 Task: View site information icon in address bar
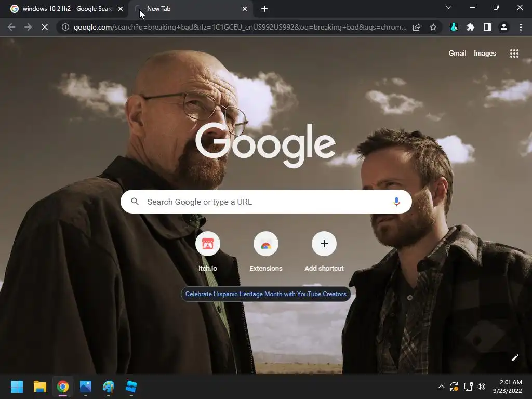click(x=65, y=27)
